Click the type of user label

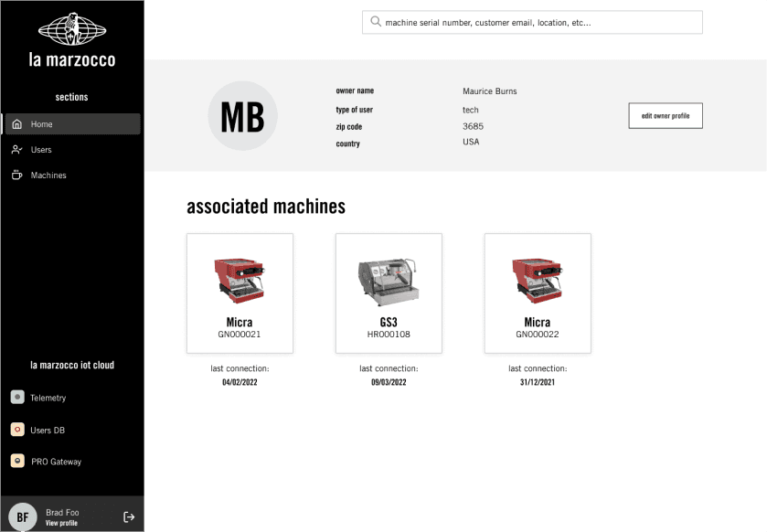point(354,110)
